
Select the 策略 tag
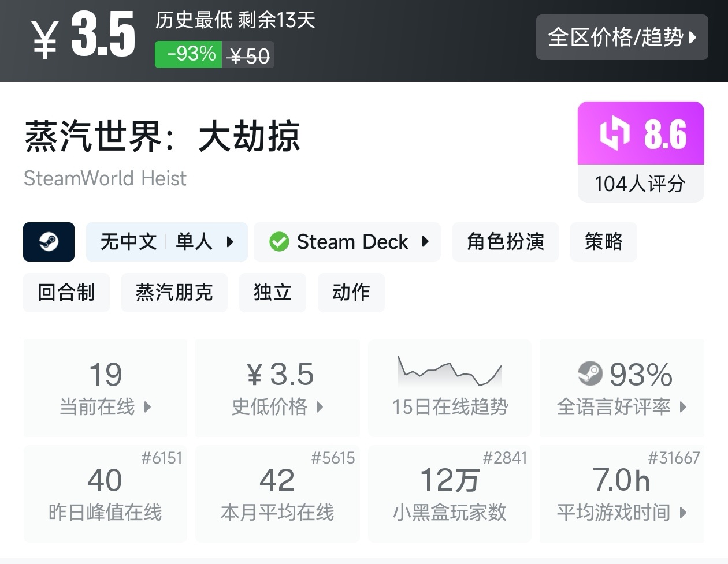click(604, 242)
